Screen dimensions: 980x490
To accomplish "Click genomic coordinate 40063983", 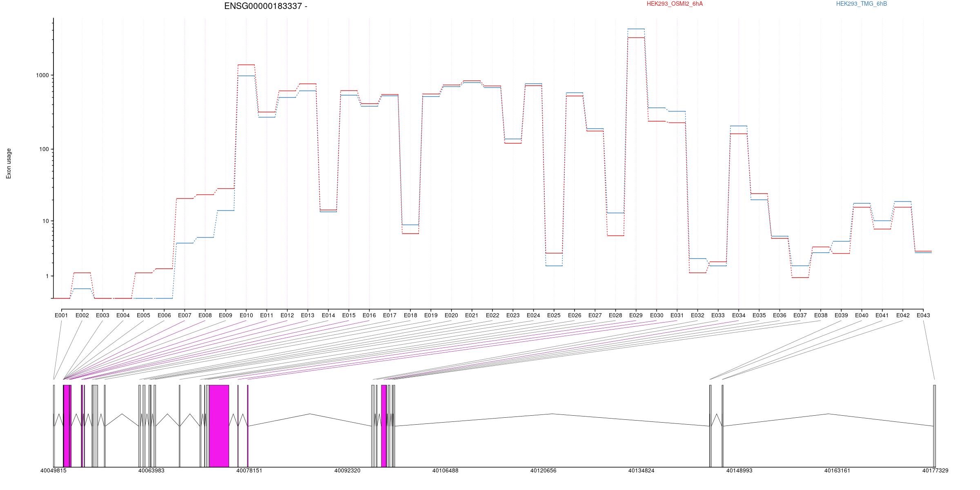I will pos(151,470).
